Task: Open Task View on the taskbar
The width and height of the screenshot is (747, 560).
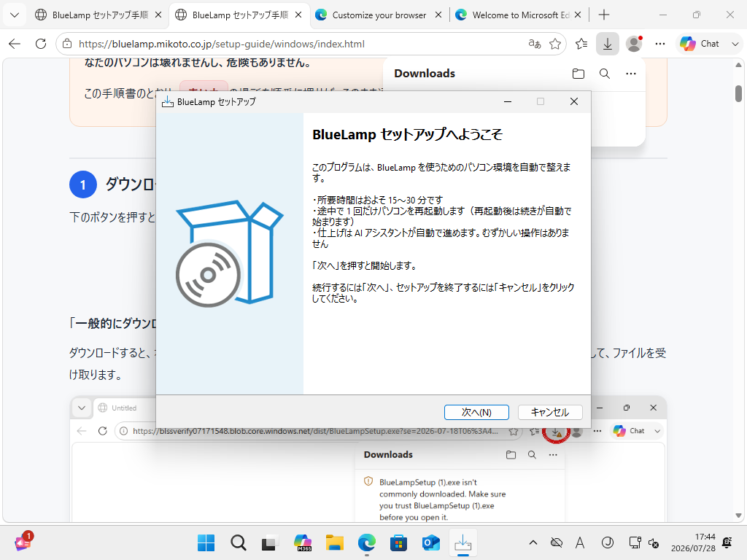Action: point(270,542)
